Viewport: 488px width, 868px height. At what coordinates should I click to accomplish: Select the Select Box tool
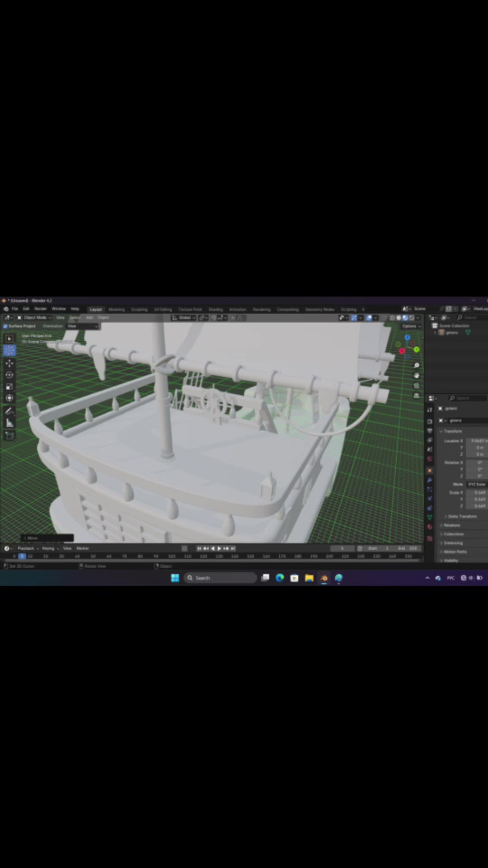click(9, 339)
